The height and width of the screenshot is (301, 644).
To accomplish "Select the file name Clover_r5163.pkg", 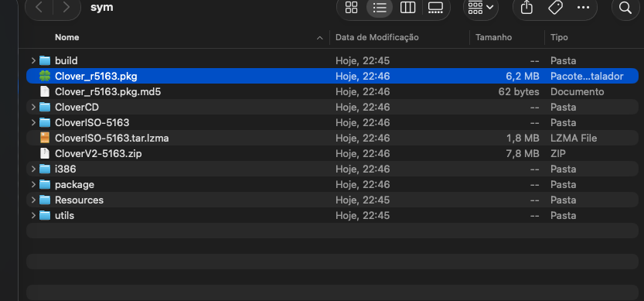I will pos(96,77).
